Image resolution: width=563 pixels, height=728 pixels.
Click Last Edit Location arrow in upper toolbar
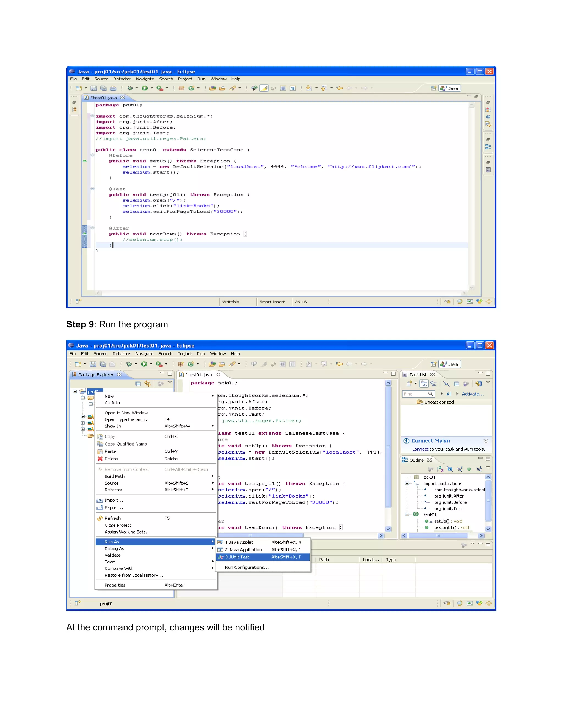339,88
